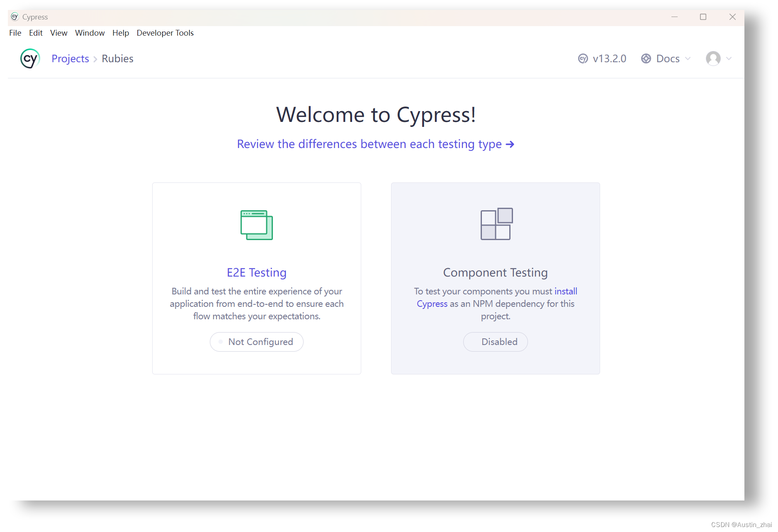This screenshot has height=532, width=778.
Task: Maximize the Cypress window
Action: pyautogui.click(x=703, y=17)
